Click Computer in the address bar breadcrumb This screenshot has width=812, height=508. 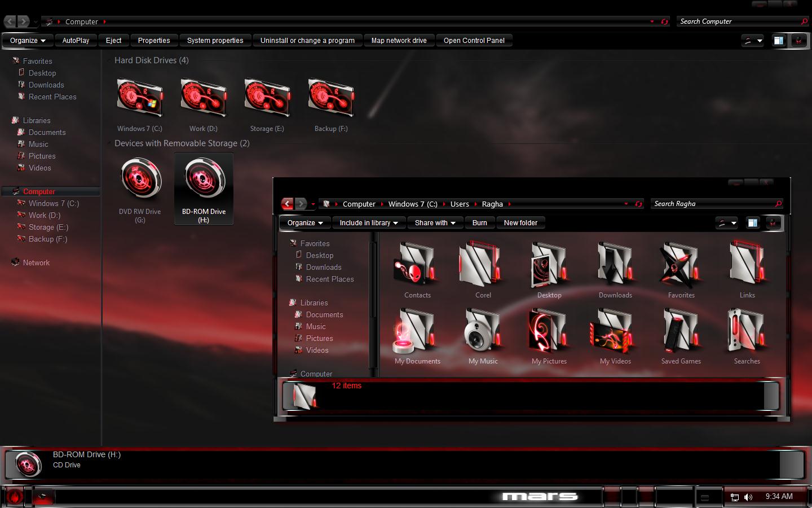coord(82,21)
